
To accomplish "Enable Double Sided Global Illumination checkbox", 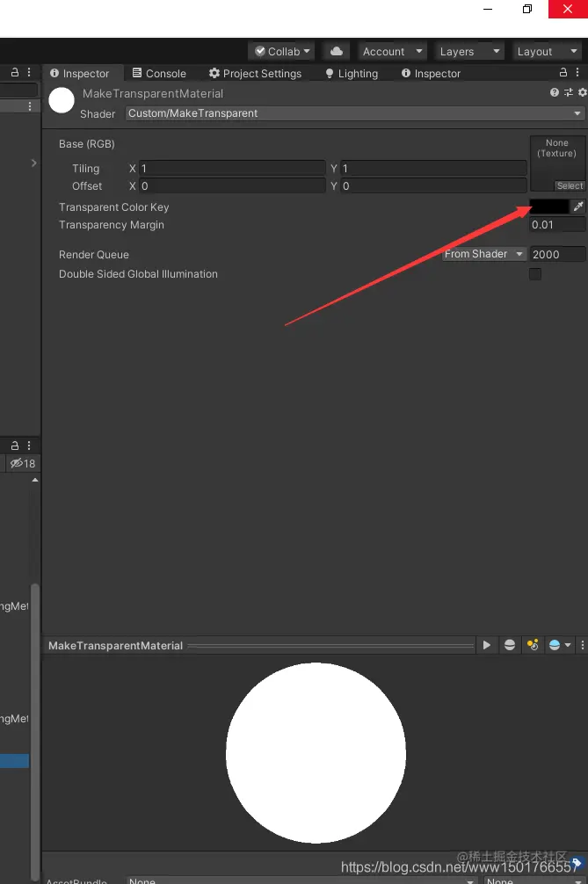I will pyautogui.click(x=535, y=274).
